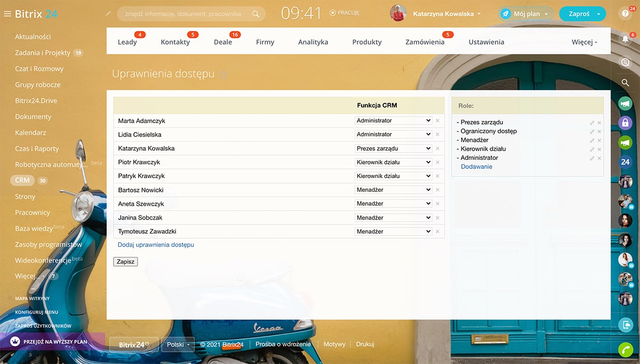Click the Dodaj uprawnienia dostępu link
Viewport: 640px width, 364px height.
[156, 245]
